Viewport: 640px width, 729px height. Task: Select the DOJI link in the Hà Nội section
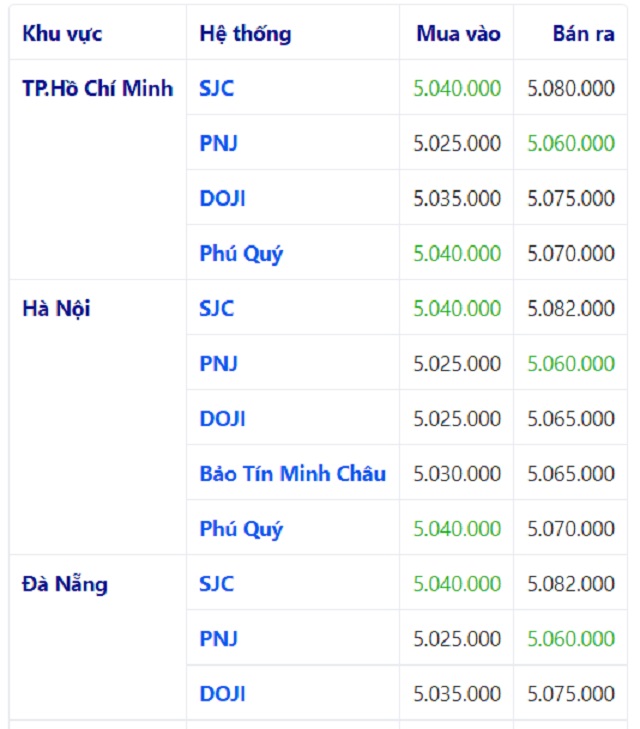click(222, 418)
